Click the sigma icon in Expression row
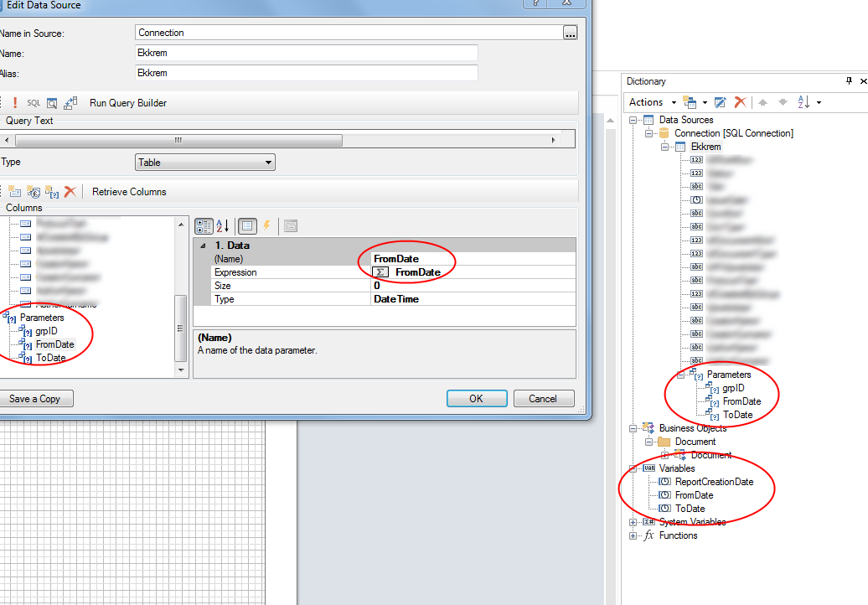 click(x=380, y=272)
